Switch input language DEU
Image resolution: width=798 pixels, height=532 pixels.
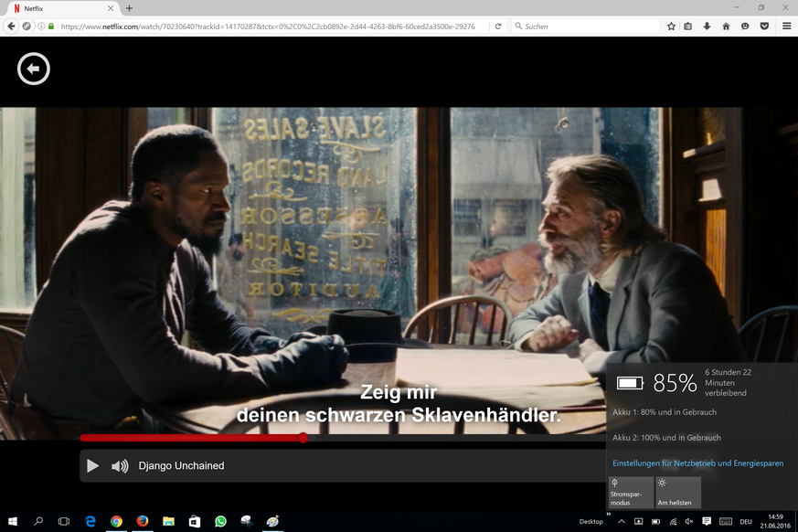point(746,522)
